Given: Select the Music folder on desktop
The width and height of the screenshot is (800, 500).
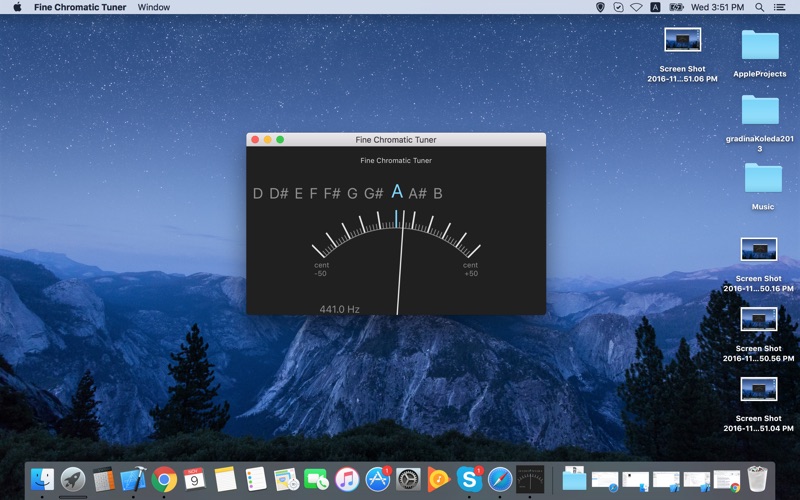Looking at the screenshot, I should [x=763, y=186].
